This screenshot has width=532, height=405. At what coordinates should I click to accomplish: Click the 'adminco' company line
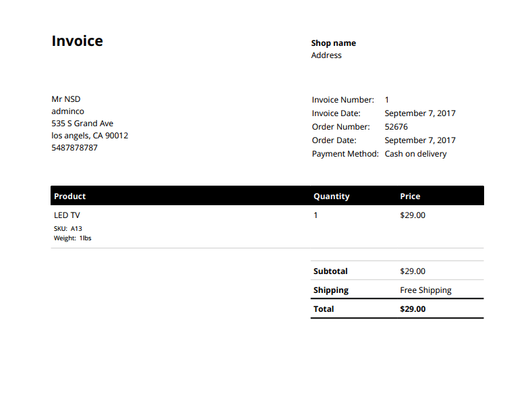(x=67, y=111)
